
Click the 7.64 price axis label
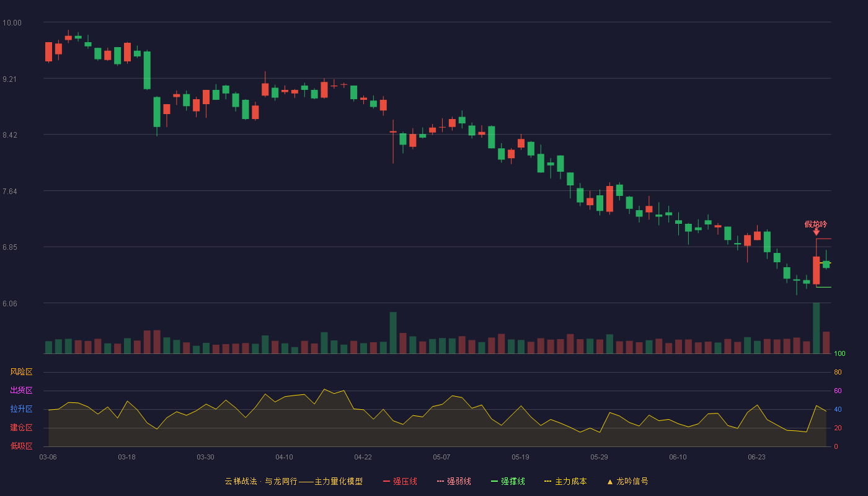[x=10, y=192]
